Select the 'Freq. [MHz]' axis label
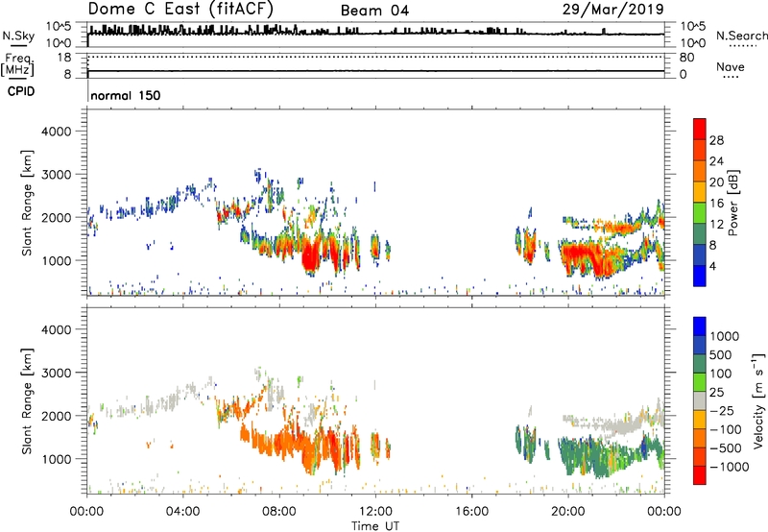This screenshot has height=532, width=768. coord(17,64)
